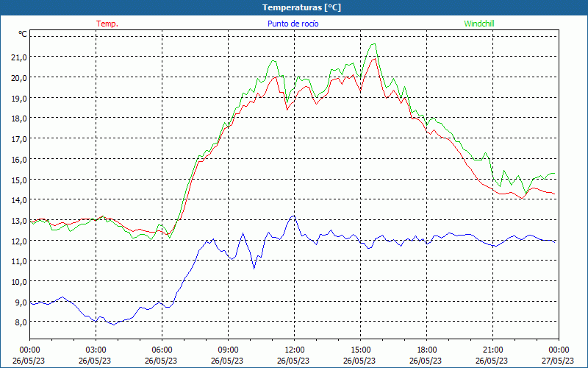Click the 09:00 time axis label
This screenshot has height=368, width=588.
click(x=228, y=350)
